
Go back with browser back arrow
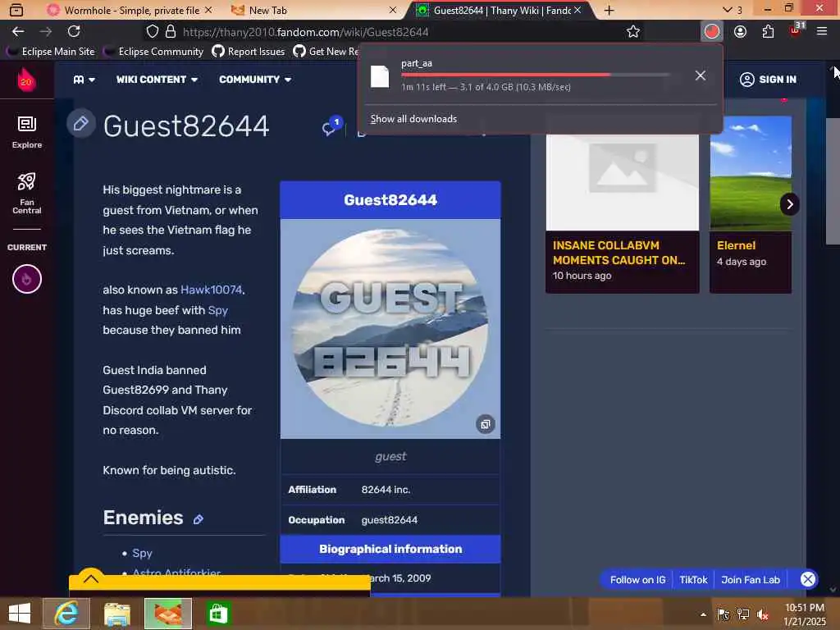(18, 32)
